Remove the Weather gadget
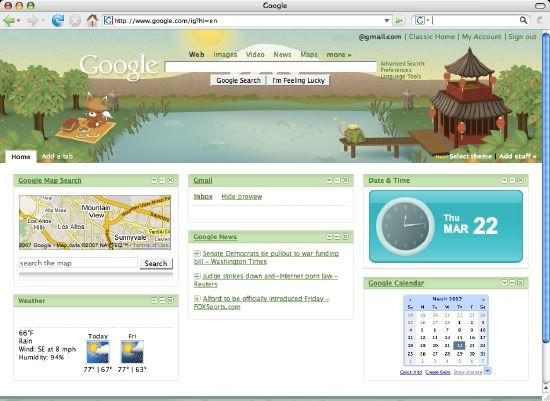The height and width of the screenshot is (401, 550). pos(170,301)
